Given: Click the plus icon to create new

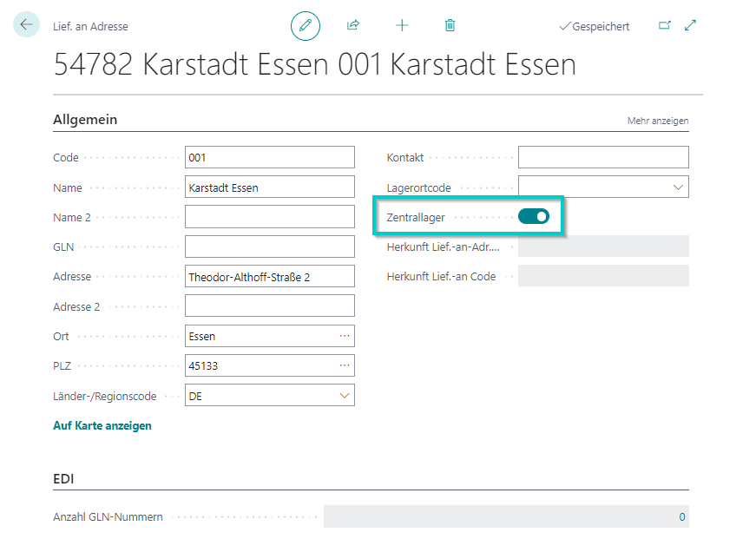Looking at the screenshot, I should pyautogui.click(x=402, y=25).
